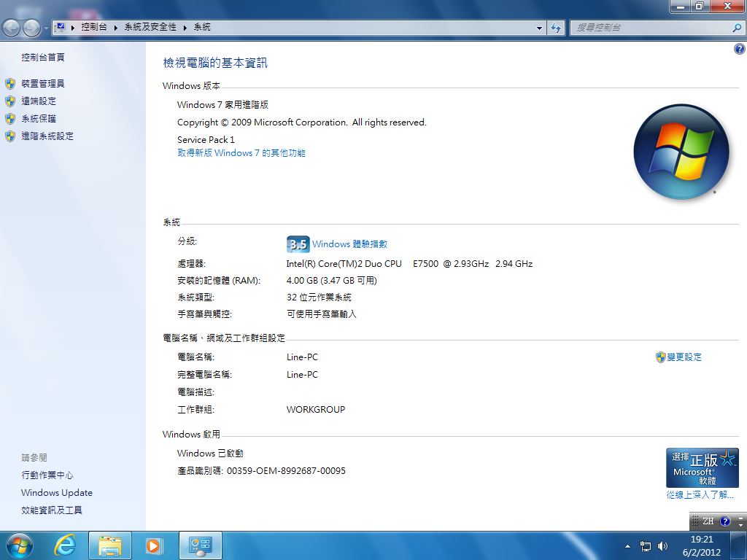Launch Internet Explorer from taskbar
Image resolution: width=747 pixels, height=560 pixels.
point(66,545)
